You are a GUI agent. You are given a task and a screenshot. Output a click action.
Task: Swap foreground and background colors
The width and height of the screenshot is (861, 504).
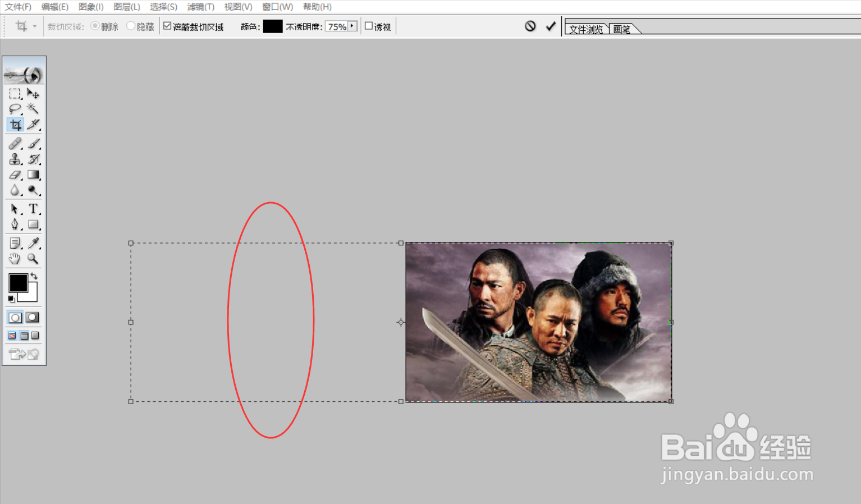pyautogui.click(x=34, y=276)
